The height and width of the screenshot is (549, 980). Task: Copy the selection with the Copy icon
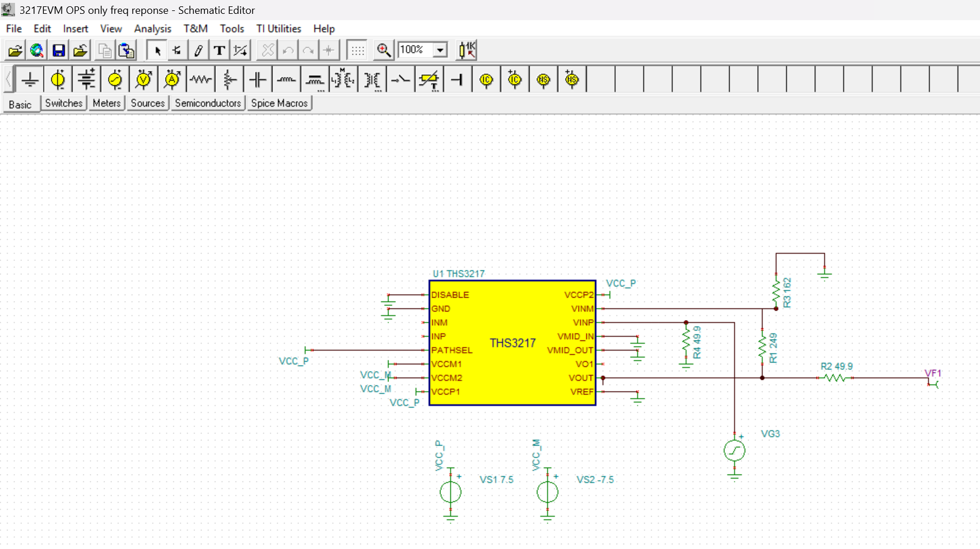104,51
